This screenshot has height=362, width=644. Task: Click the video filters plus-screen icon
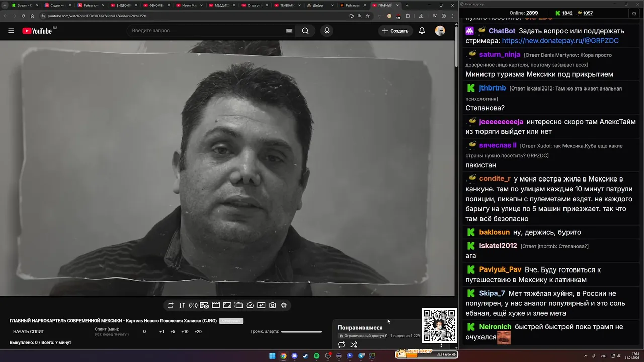(x=261, y=305)
